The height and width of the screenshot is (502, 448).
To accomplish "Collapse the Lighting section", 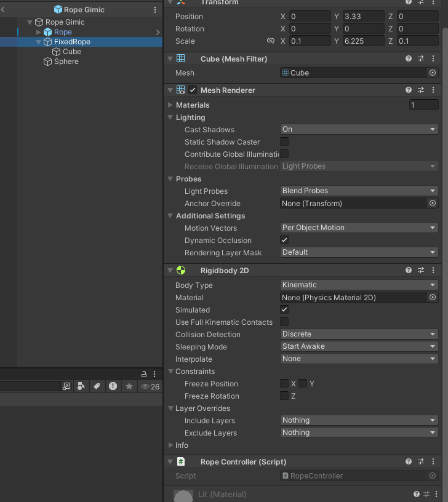I will (170, 117).
